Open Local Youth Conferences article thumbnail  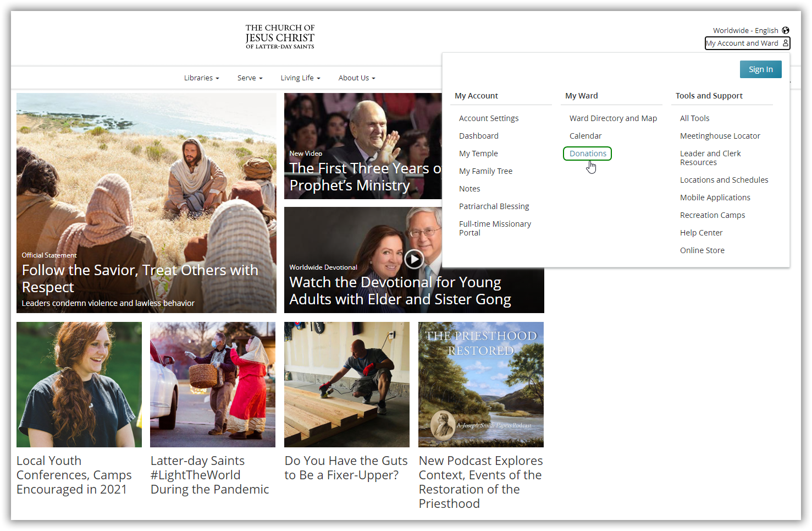coord(79,385)
